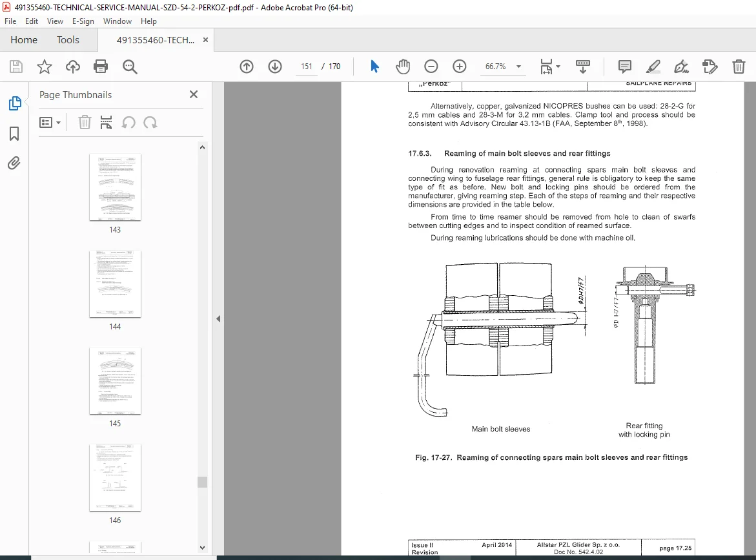756x560 pixels.
Task: Click the 'page 17.25' footer text
Action: [675, 548]
